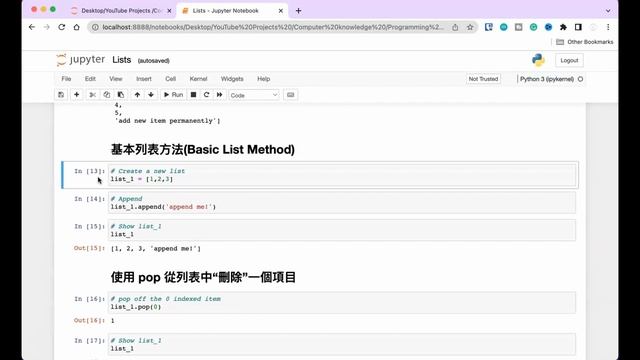
Task: Paste cells below icon
Action: click(x=121, y=95)
